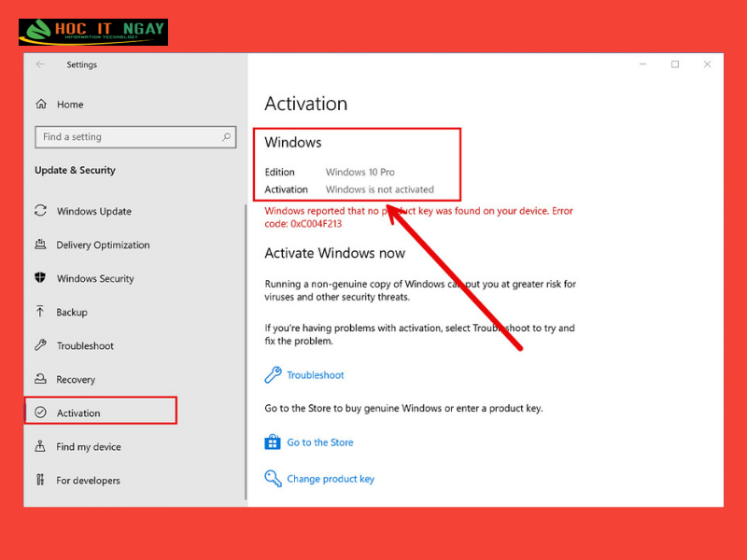Click the Recovery icon in sidebar
The image size is (747, 560).
coord(40,379)
